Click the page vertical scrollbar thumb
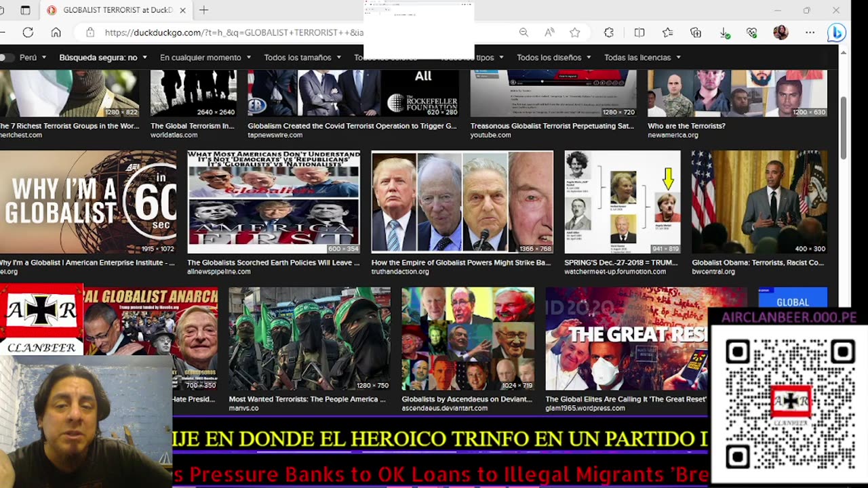The height and width of the screenshot is (488, 868). 844,128
